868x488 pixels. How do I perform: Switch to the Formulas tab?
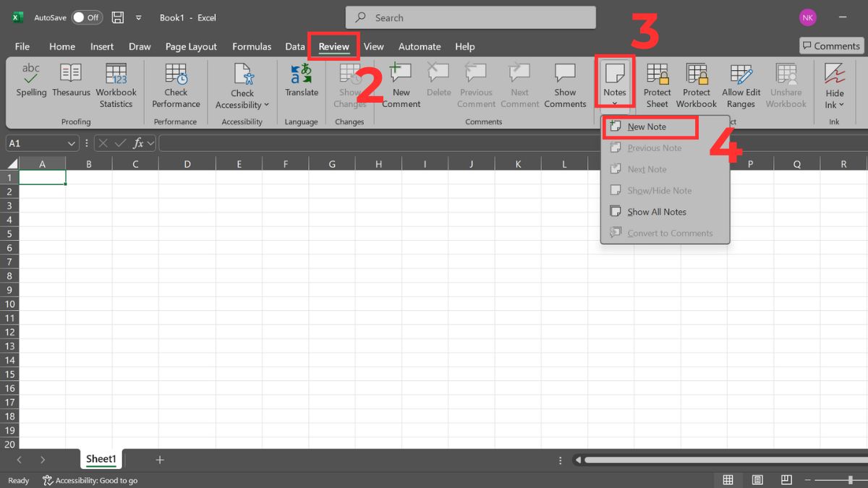(x=252, y=46)
